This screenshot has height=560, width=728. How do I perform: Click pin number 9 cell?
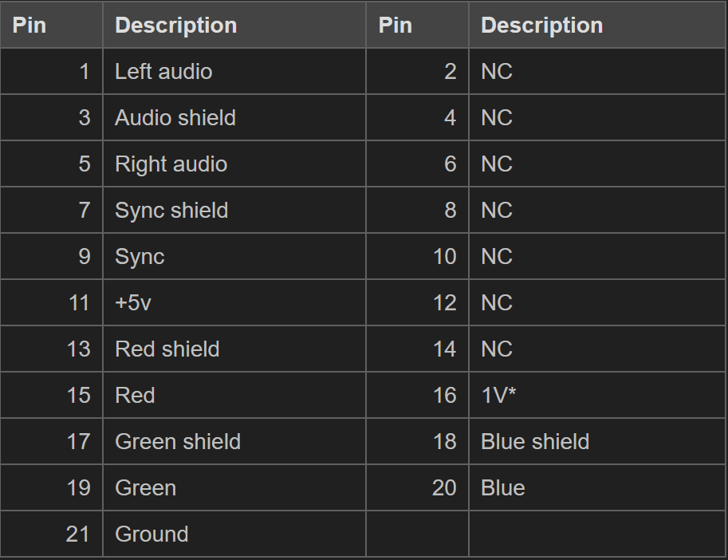pyautogui.click(x=84, y=257)
